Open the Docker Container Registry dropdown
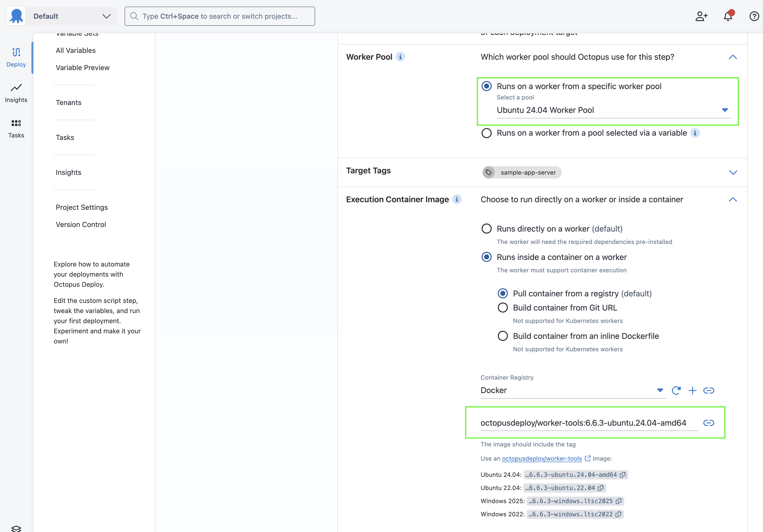This screenshot has height=532, width=763. 573,390
